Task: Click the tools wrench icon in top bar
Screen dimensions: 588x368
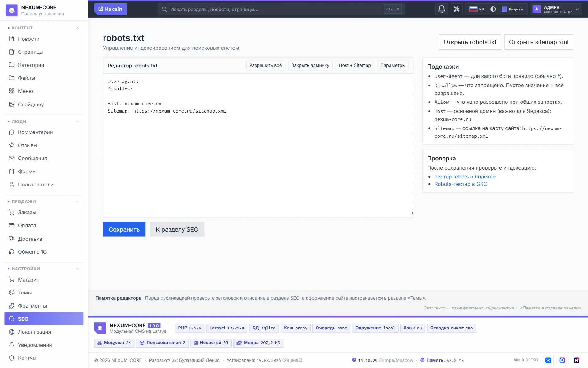Action: pyautogui.click(x=457, y=9)
